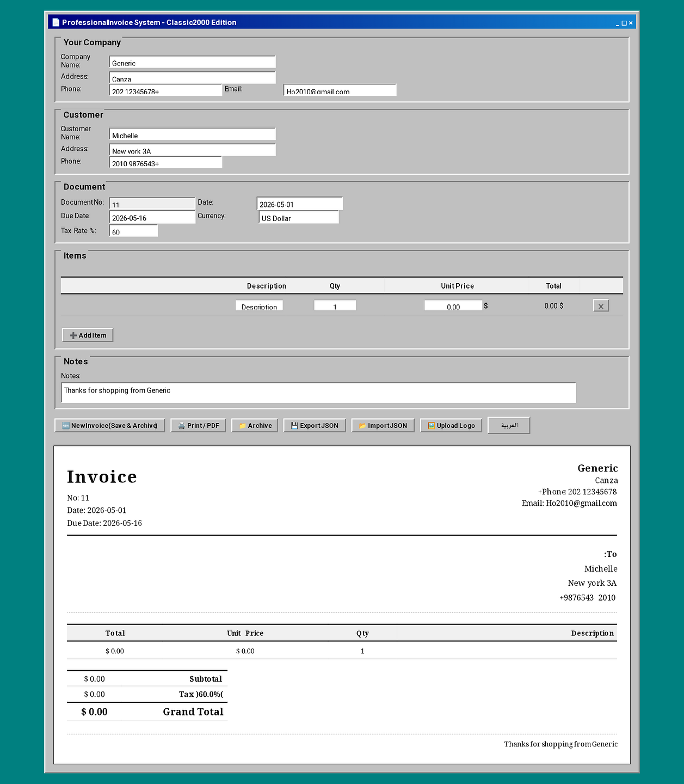
Task: Click the preview line No: 11
Action: click(78, 498)
